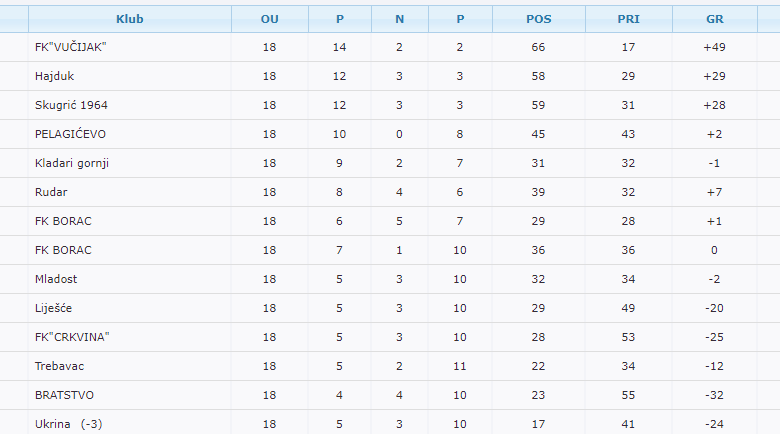Screen dimensions: 780x434
Task: Open the FK"CRKVINA" club entry
Action: [72, 337]
